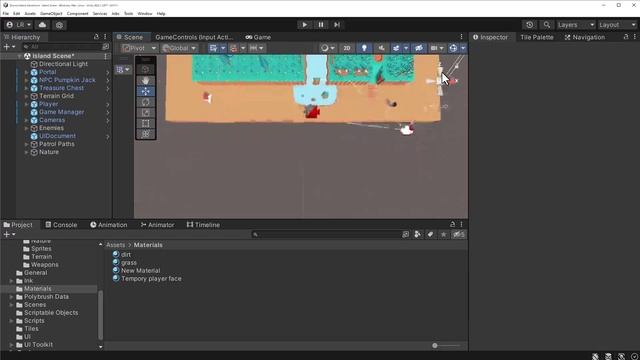Open the draw mode shading dropdown
640x360 pixels.
(x=327, y=48)
